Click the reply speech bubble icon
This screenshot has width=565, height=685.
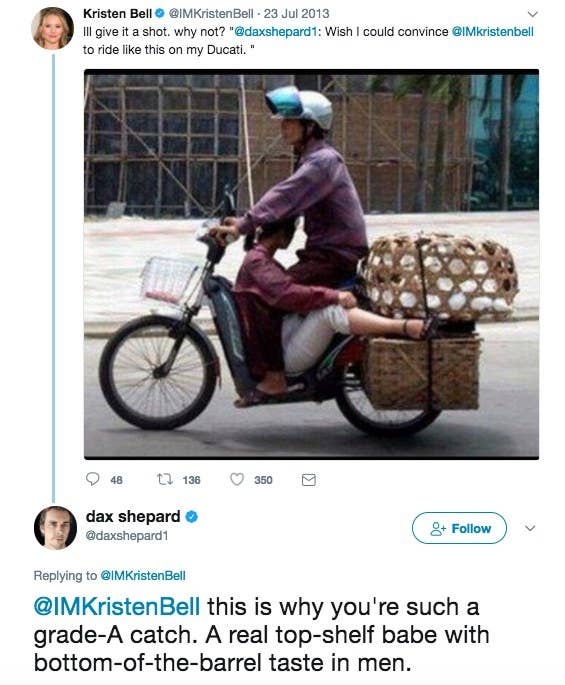(92, 479)
